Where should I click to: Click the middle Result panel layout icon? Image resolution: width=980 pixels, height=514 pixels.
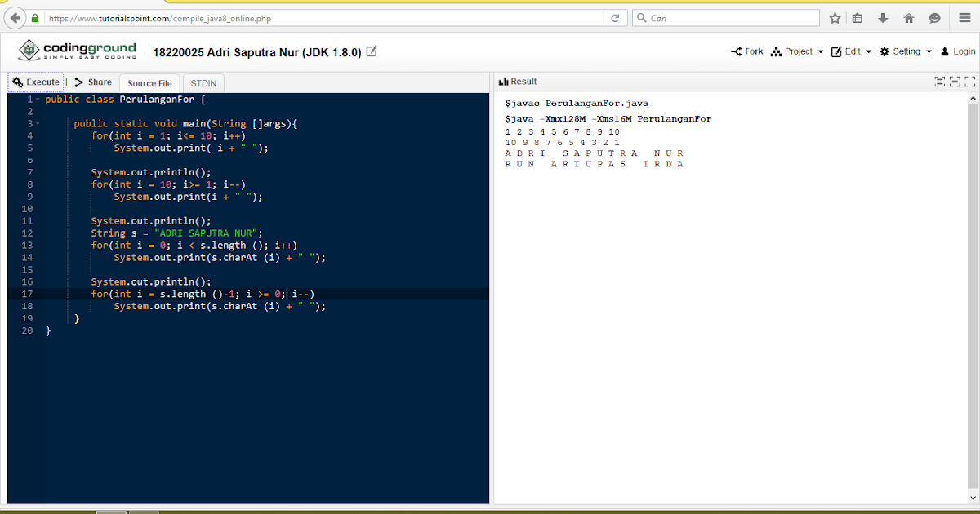(x=955, y=82)
